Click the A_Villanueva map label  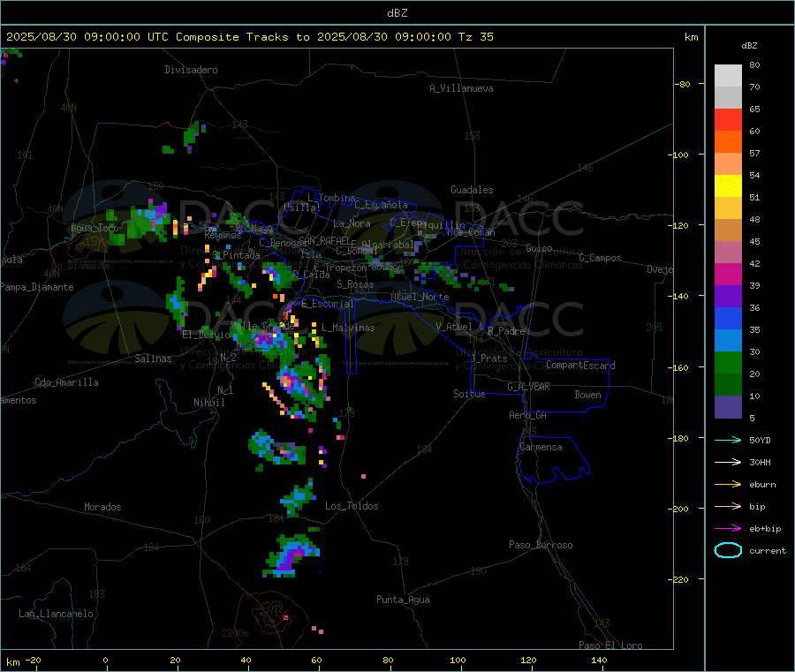point(461,88)
